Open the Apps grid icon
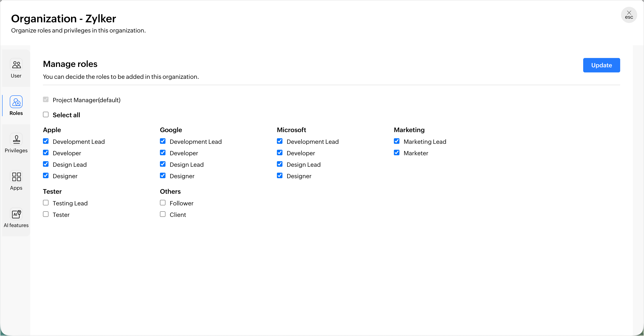Screen dimensions: 644x336 [16, 177]
